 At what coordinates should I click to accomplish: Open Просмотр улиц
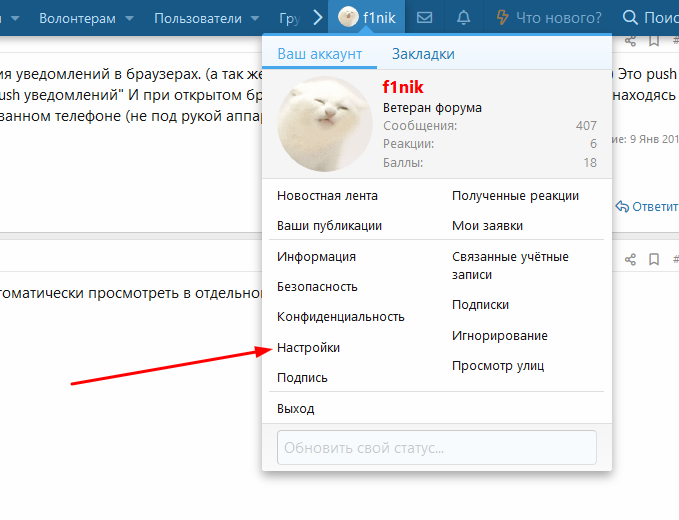click(498, 366)
